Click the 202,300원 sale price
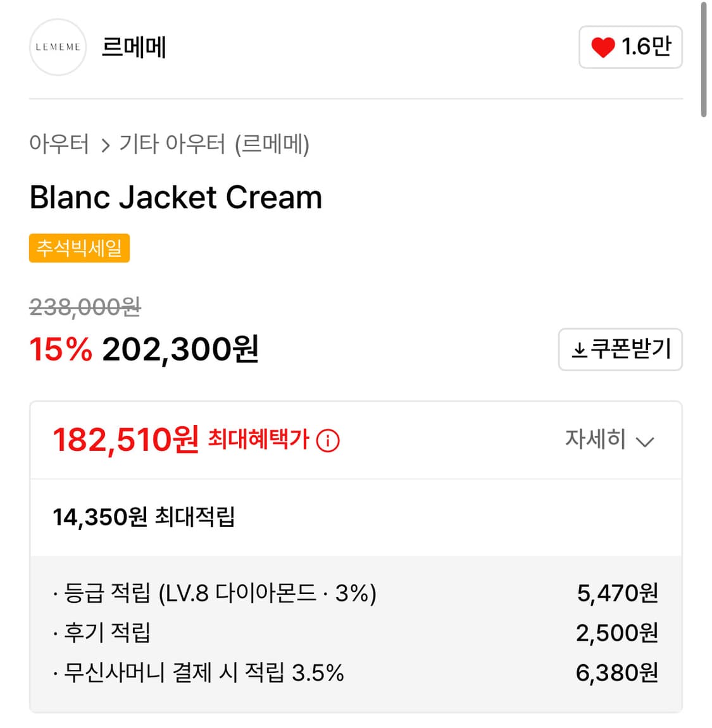This screenshot has width=712, height=728. pyautogui.click(x=180, y=349)
